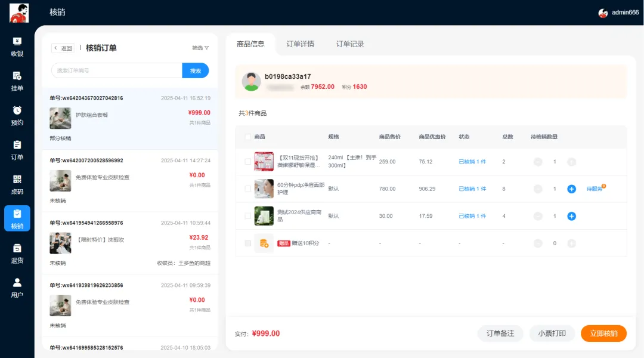The height and width of the screenshot is (358, 644).
Task: Check the 【双11现货开抢】 product row checkbox
Action: click(247, 162)
